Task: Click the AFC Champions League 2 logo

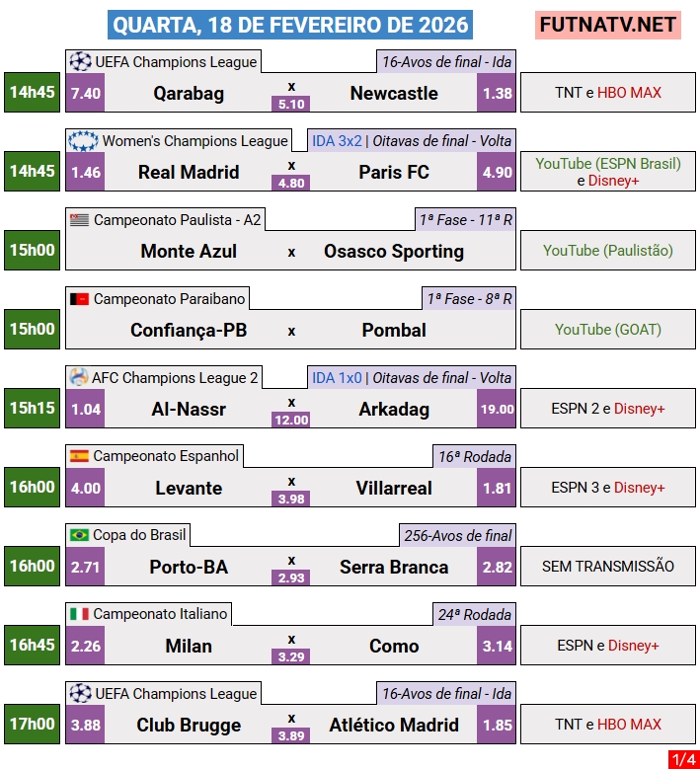Action: point(79,377)
